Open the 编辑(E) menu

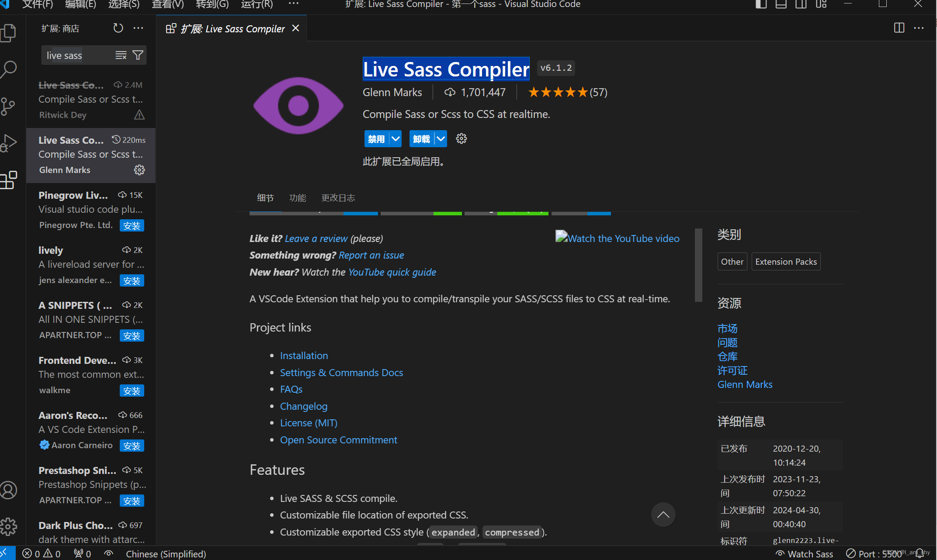pyautogui.click(x=80, y=4)
